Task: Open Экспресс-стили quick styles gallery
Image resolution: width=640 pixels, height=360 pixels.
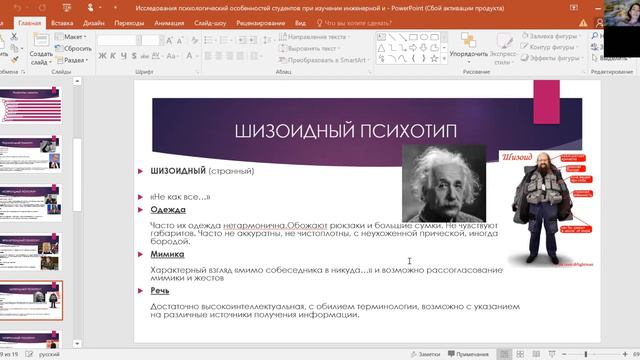Action: pyautogui.click(x=503, y=48)
